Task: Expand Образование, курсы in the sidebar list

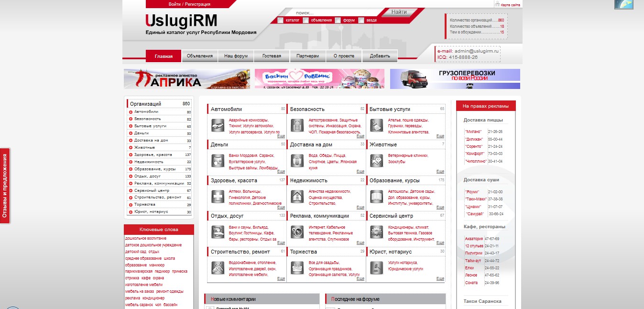Action: pos(131,169)
